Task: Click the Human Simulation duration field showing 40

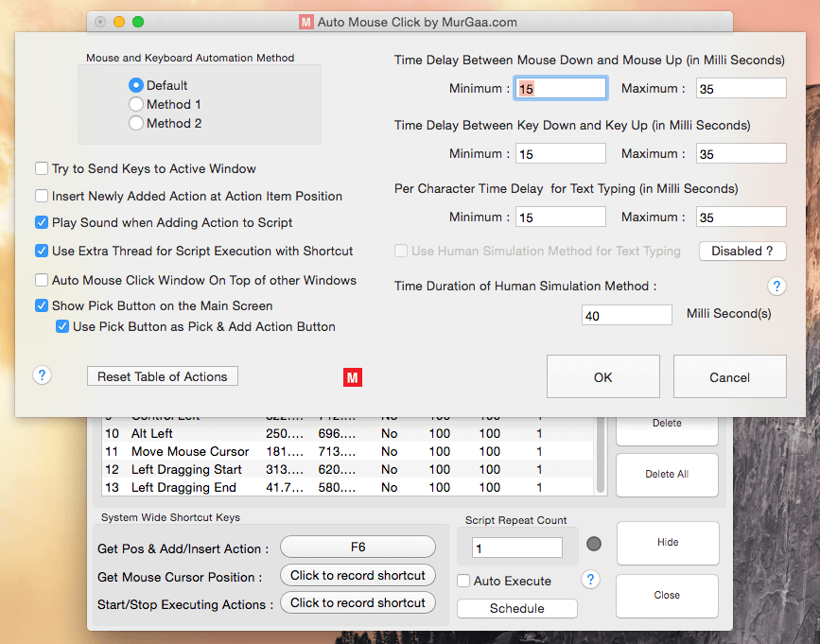Action: tap(626, 315)
